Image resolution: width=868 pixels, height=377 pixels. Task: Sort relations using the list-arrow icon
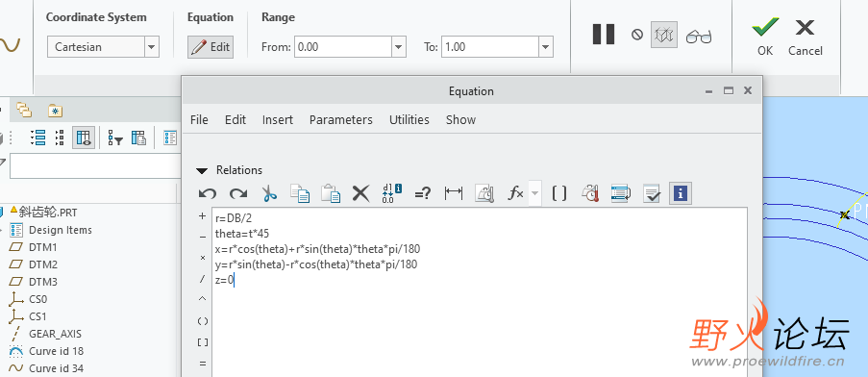click(621, 193)
